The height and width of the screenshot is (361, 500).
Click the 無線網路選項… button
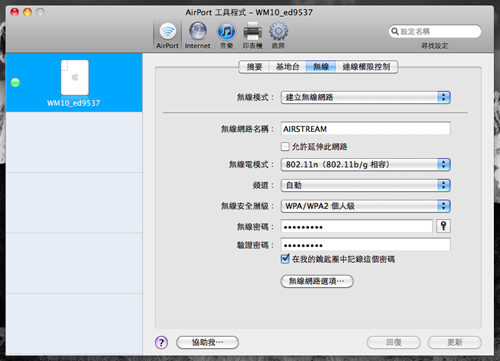pyautogui.click(x=317, y=281)
